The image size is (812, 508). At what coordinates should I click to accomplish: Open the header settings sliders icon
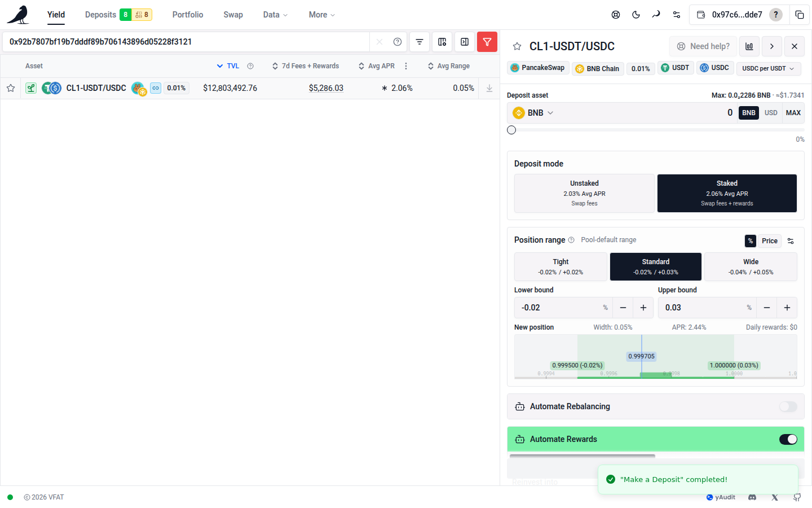(677, 15)
